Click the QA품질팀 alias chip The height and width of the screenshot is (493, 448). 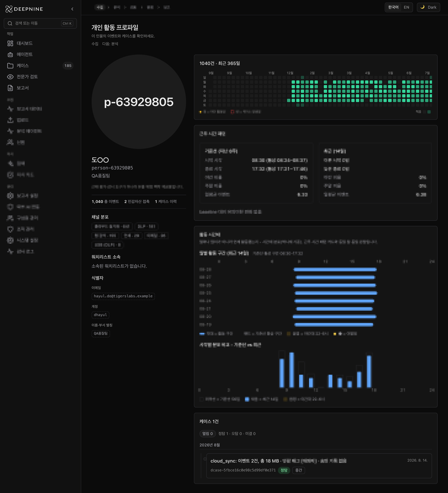click(x=101, y=334)
